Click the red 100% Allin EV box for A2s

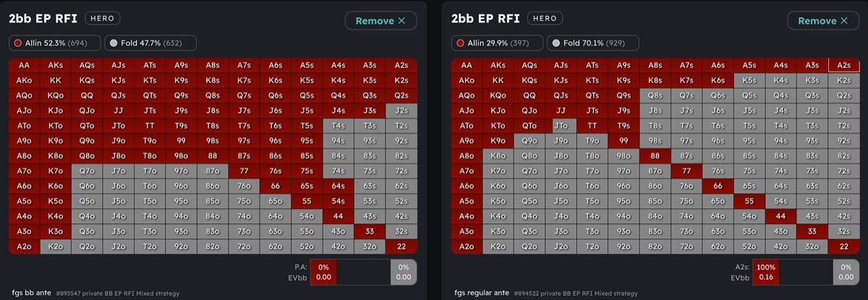(x=767, y=272)
